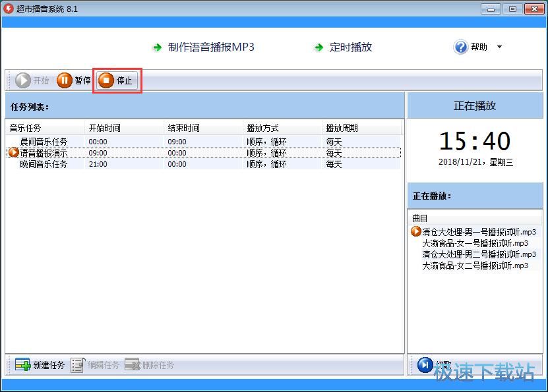Click the 曲目 column header
This screenshot has width=548, height=392.
coord(475,218)
